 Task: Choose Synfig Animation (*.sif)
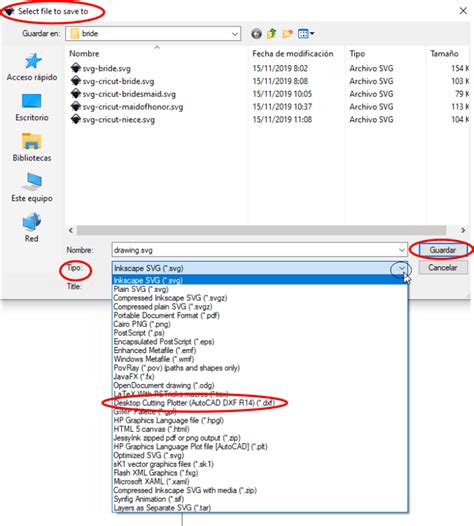(x=260, y=499)
